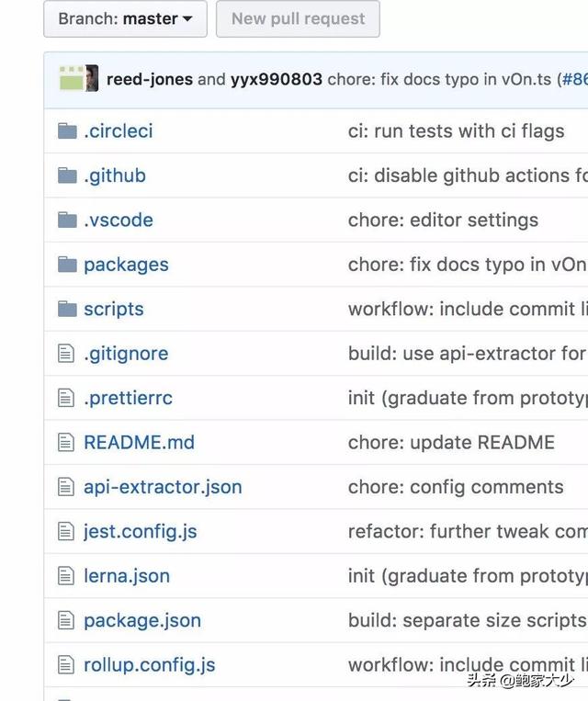Screen dimensions: 588x701
Task: Open the api-extractor.json file
Action: point(163,487)
